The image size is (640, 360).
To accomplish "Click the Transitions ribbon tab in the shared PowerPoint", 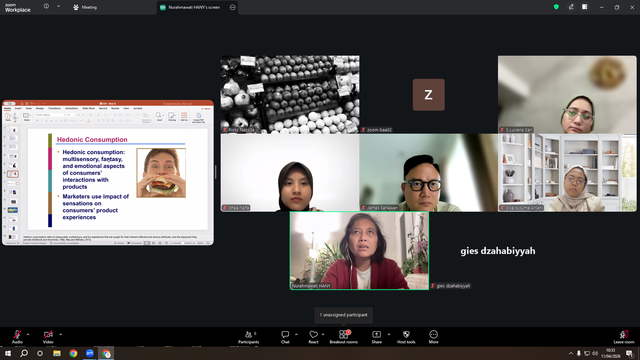I will (54, 109).
